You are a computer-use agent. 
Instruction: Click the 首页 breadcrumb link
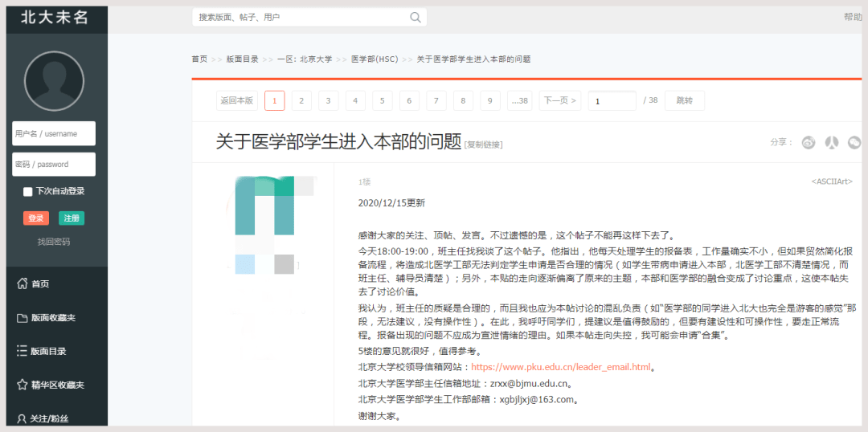200,59
